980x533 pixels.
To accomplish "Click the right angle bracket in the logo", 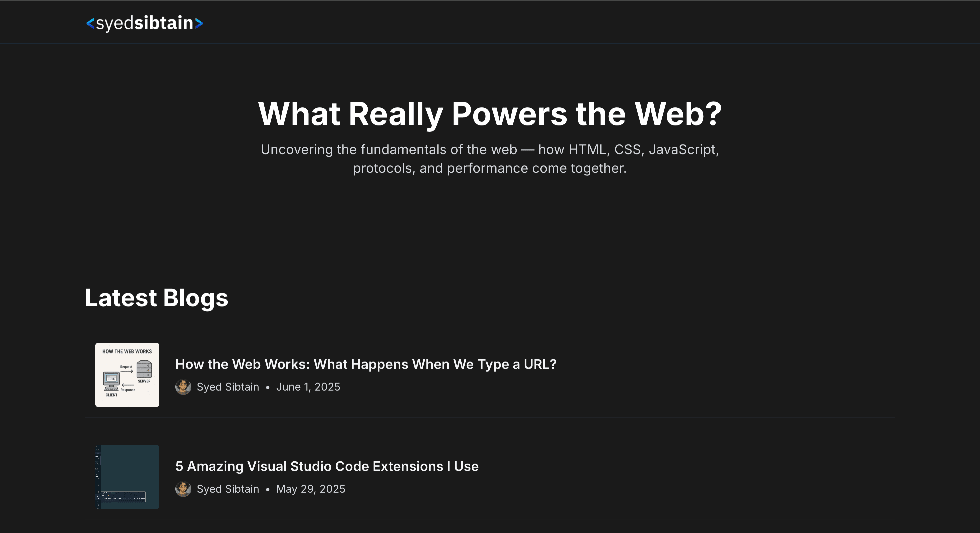I will click(x=199, y=23).
